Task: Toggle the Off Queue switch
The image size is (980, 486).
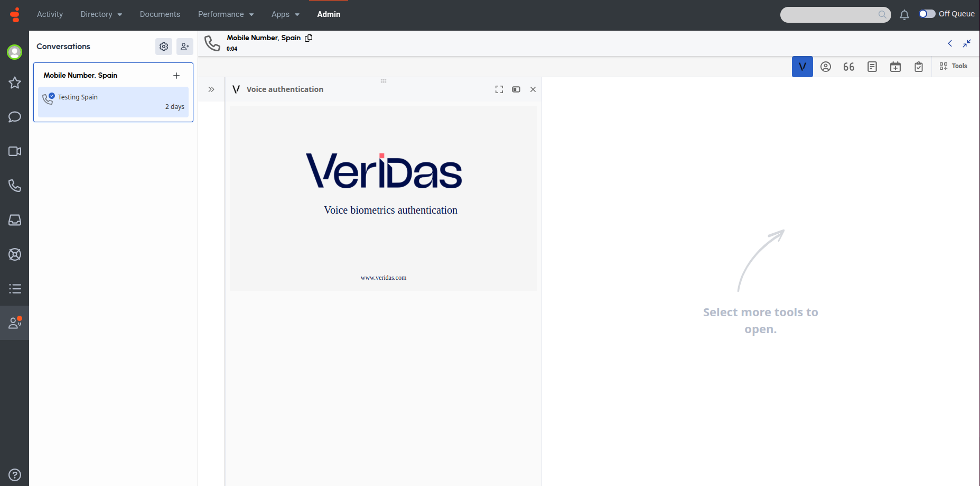Action: [927, 14]
